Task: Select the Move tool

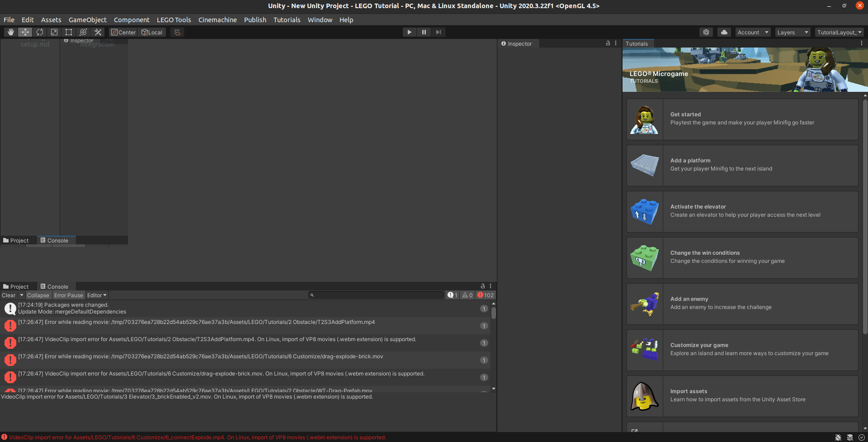Action: [25, 32]
